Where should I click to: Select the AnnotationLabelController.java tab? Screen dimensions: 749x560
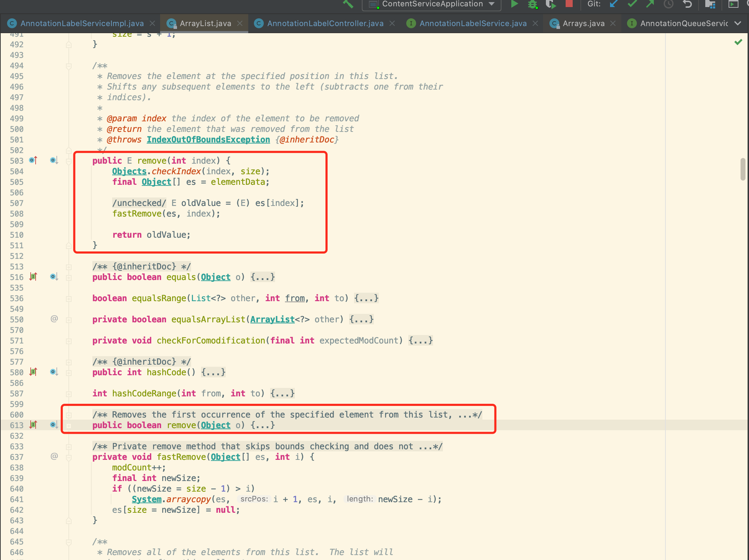(x=322, y=24)
